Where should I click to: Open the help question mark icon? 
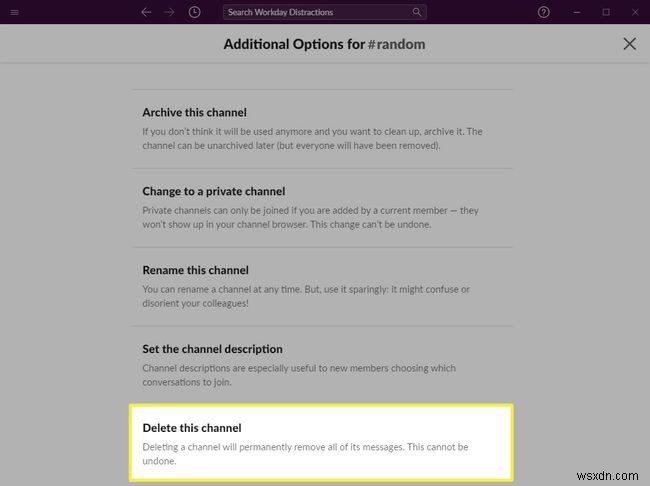tap(543, 12)
